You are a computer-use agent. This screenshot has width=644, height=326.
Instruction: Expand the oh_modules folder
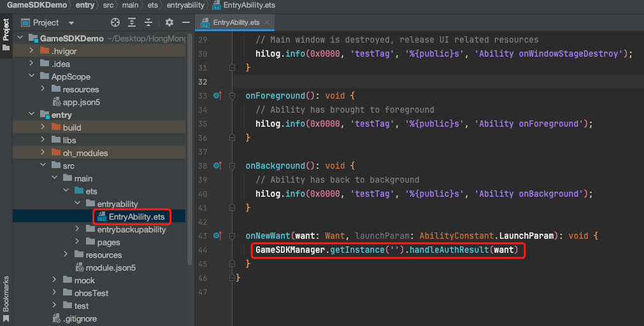tap(43, 153)
